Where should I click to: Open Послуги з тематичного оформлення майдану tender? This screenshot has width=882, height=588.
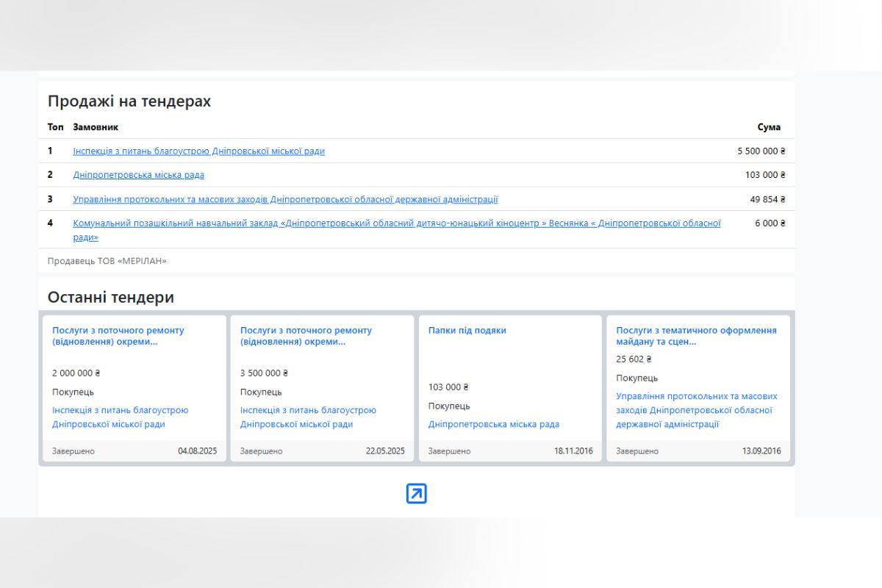(x=695, y=336)
